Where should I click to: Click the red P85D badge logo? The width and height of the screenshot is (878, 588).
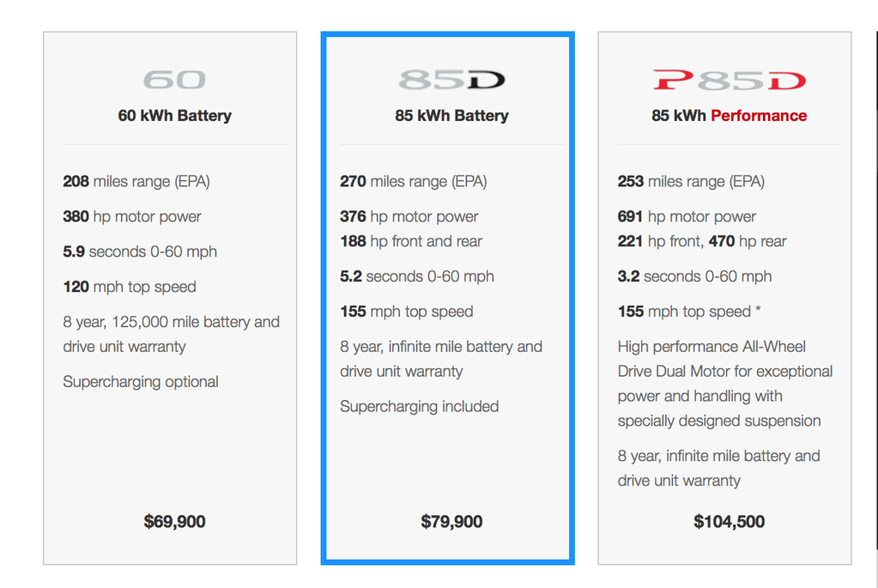pos(729,81)
